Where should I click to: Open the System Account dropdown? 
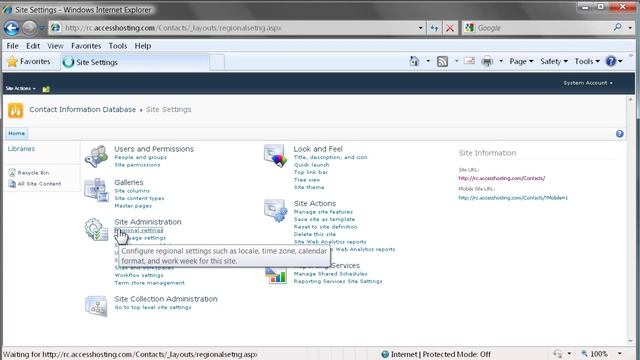(x=588, y=83)
